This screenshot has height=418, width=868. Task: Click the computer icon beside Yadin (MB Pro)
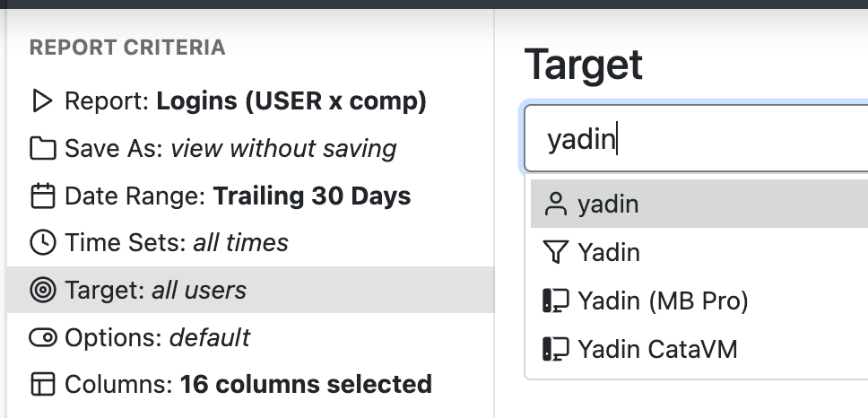[x=556, y=300]
